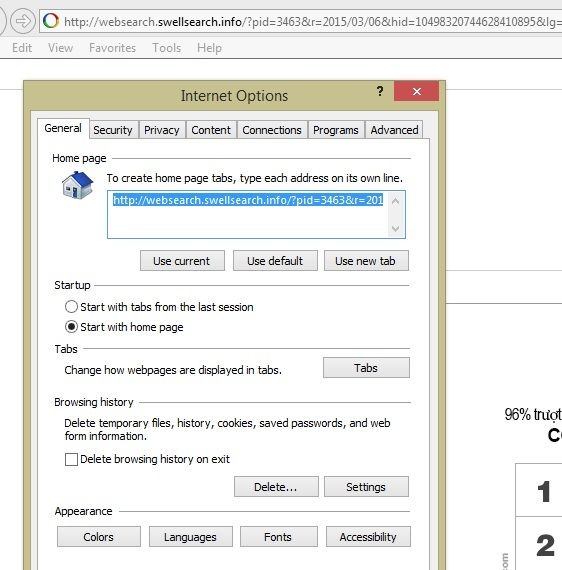
Task: Click the question mark help button
Action: tap(380, 91)
